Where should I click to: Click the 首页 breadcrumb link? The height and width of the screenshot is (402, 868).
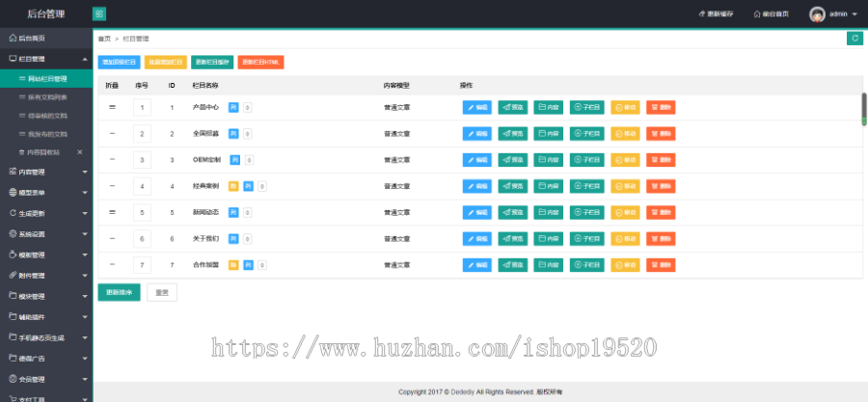pos(104,39)
